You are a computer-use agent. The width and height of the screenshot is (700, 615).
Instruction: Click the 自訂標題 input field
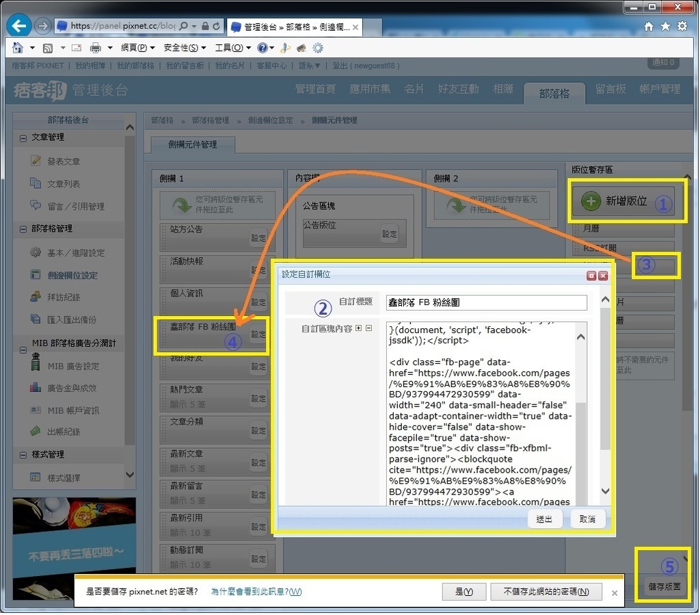pyautogui.click(x=487, y=303)
